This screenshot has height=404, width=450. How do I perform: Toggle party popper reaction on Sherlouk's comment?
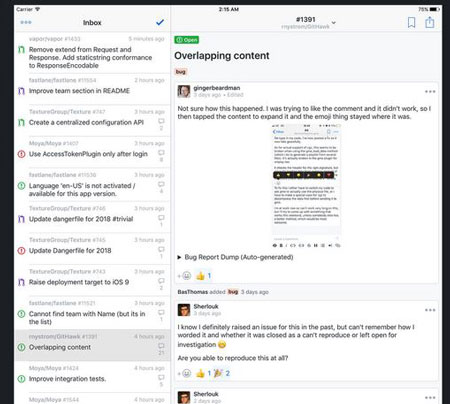point(222,373)
